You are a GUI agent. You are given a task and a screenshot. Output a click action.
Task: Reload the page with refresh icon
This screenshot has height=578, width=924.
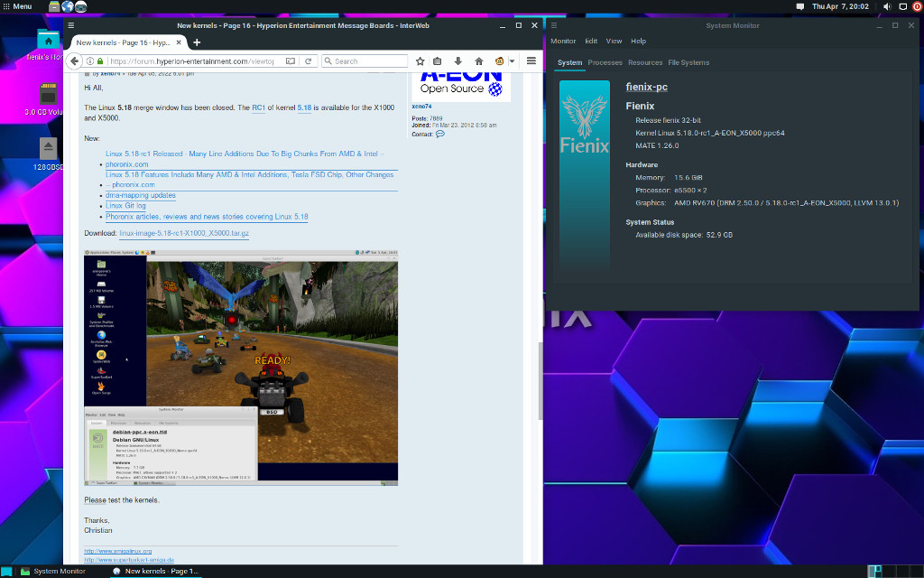[x=308, y=61]
